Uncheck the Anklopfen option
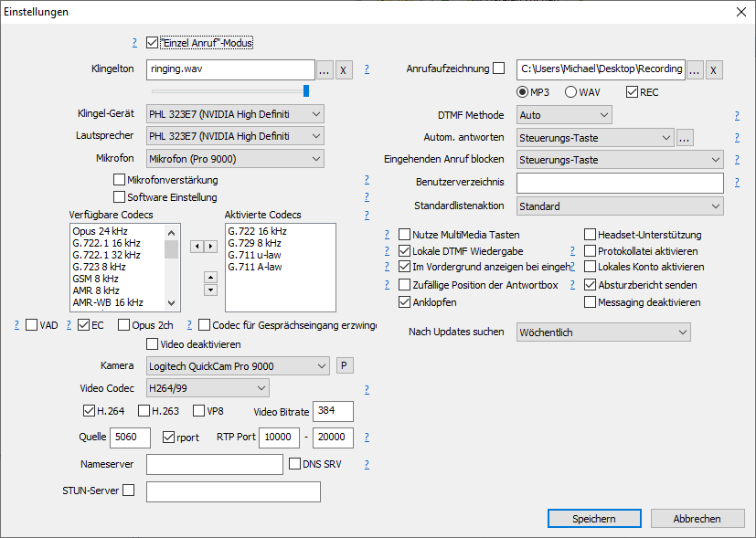 coord(405,302)
